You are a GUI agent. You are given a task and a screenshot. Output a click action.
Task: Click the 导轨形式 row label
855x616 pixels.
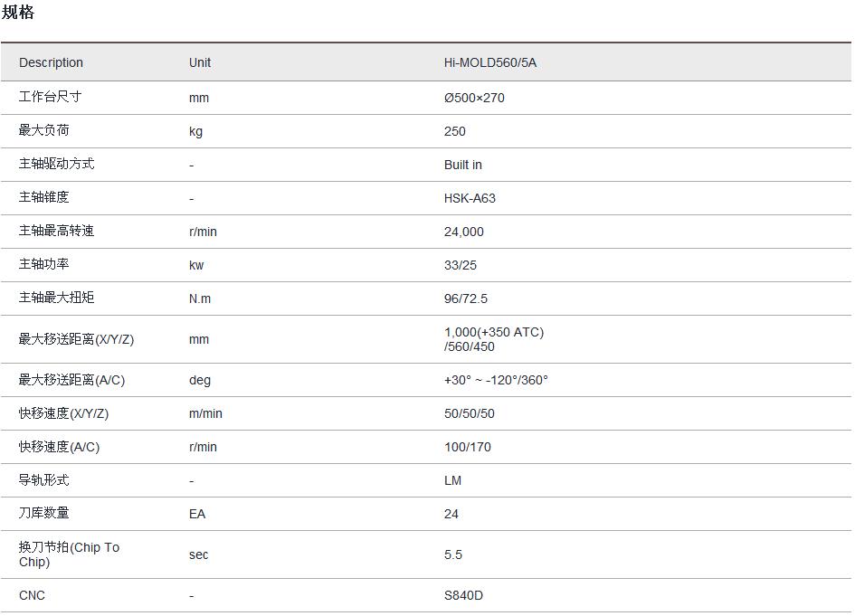[x=43, y=479]
